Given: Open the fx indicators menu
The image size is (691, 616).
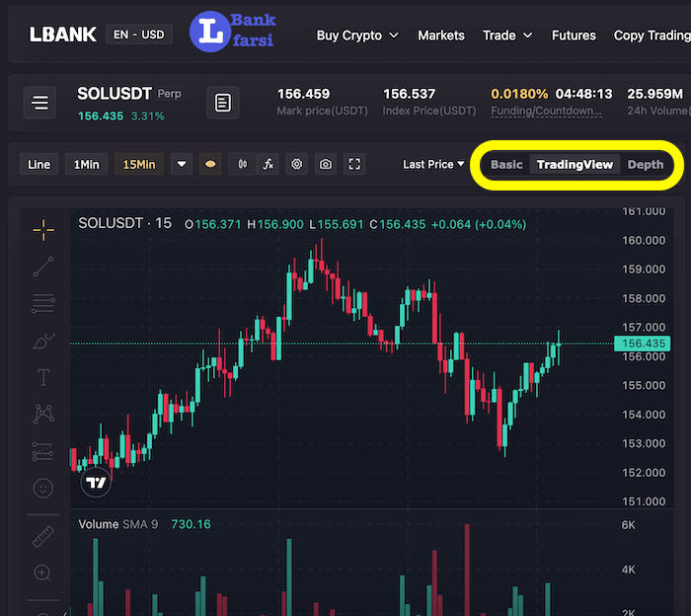Looking at the screenshot, I should click(x=269, y=165).
